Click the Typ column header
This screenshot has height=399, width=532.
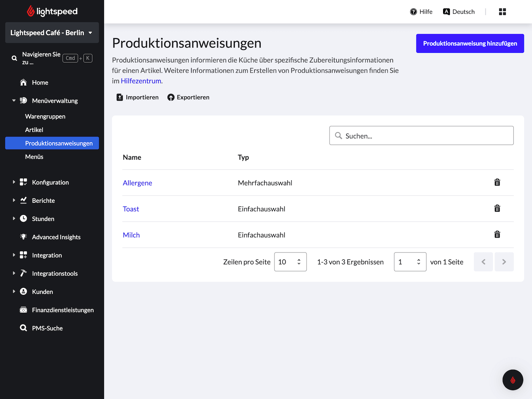pyautogui.click(x=243, y=157)
